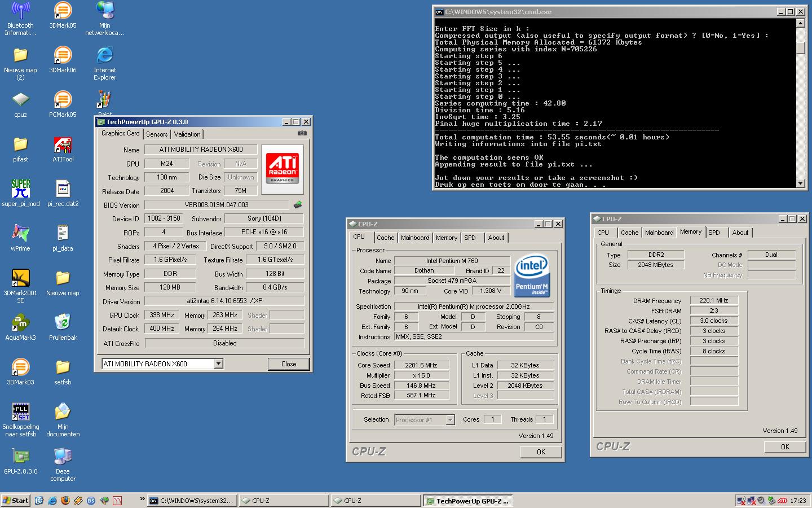Image resolution: width=812 pixels, height=508 pixels.
Task: Select the Graphics Card tab in GPU-Z
Action: click(x=120, y=133)
